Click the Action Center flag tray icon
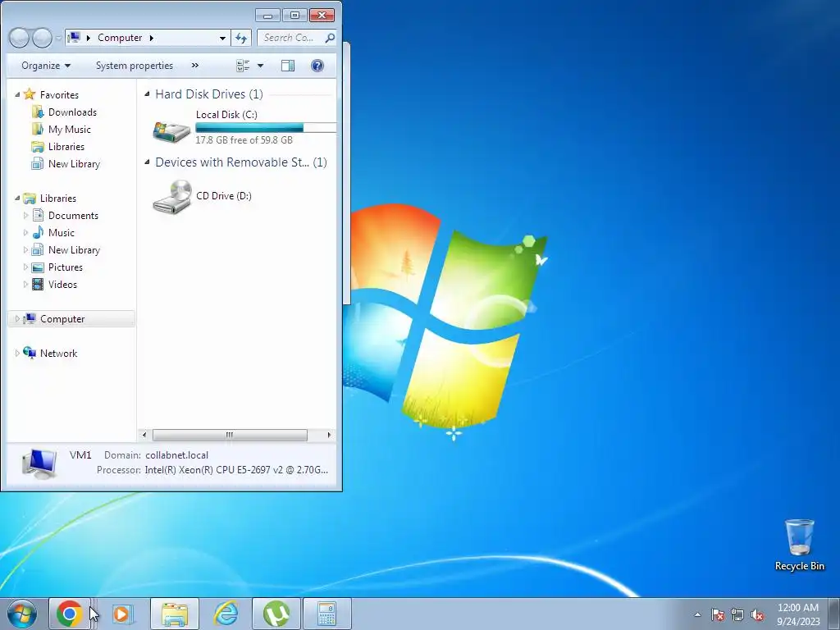Viewport: 840px width, 630px height. pos(718,614)
